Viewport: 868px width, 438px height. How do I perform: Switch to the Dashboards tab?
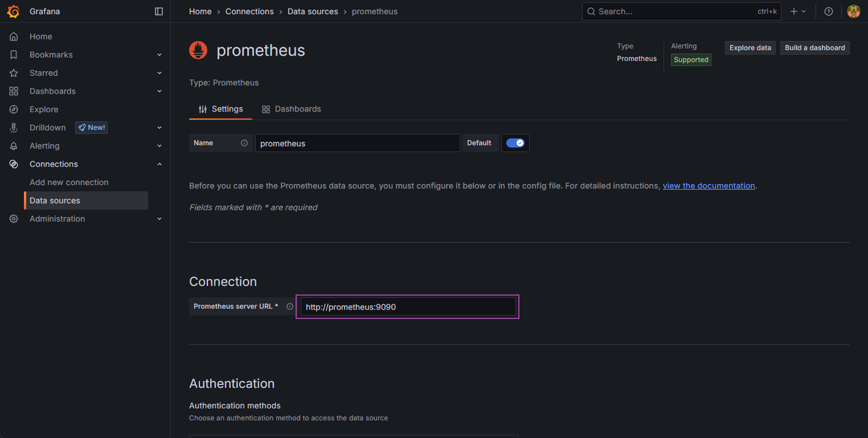(291, 109)
